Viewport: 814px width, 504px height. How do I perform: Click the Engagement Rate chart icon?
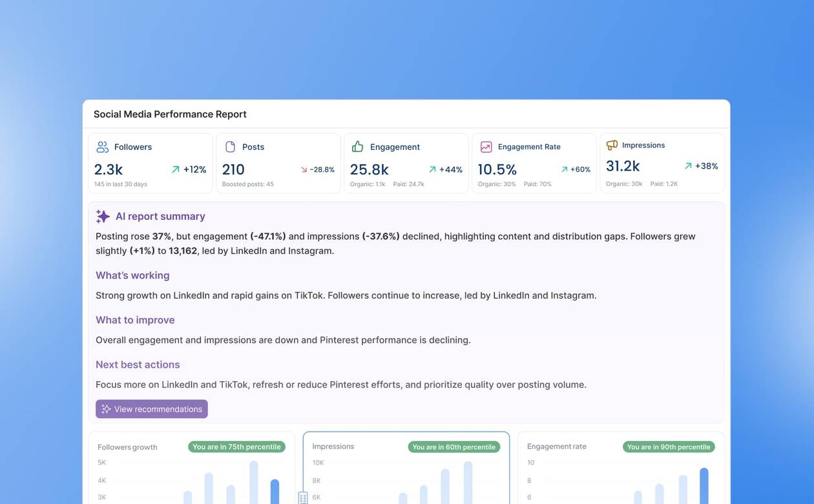click(486, 147)
